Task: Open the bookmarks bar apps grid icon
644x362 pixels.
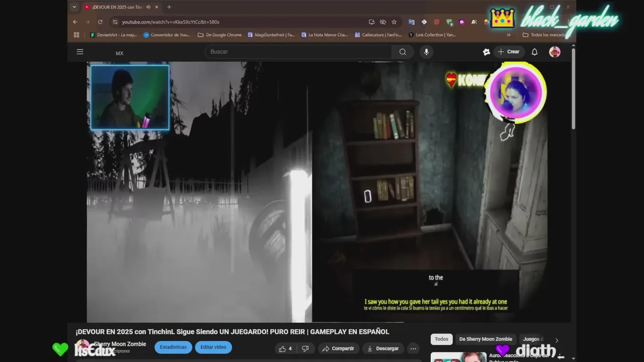Action: point(76,35)
